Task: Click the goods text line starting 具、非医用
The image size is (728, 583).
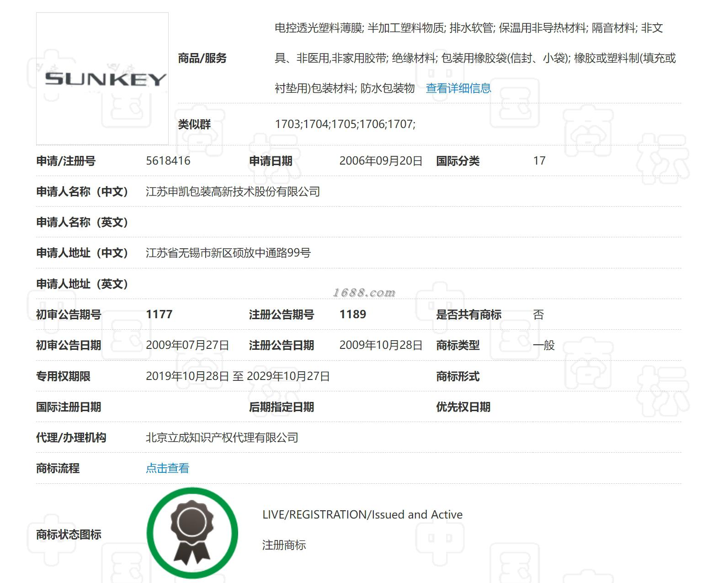Action: coord(475,58)
